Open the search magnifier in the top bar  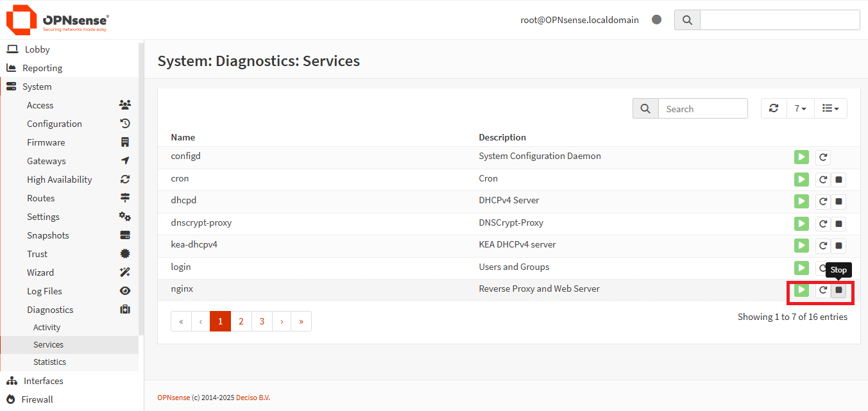[x=686, y=20]
